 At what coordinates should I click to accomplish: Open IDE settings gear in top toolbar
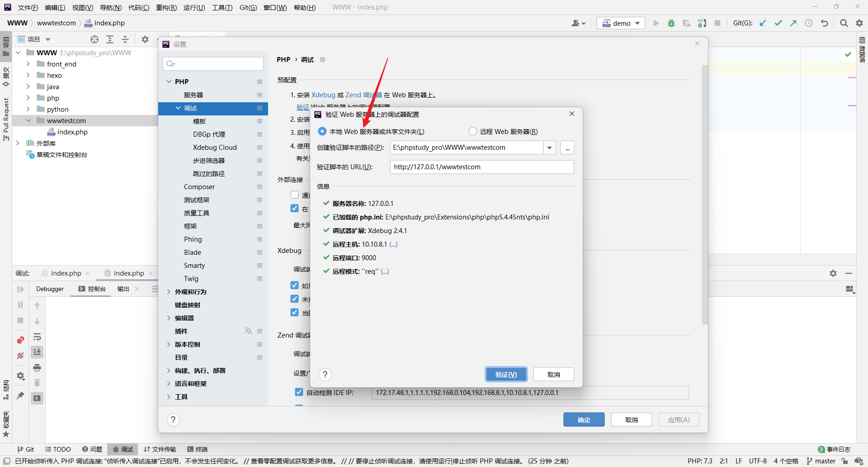[859, 23]
